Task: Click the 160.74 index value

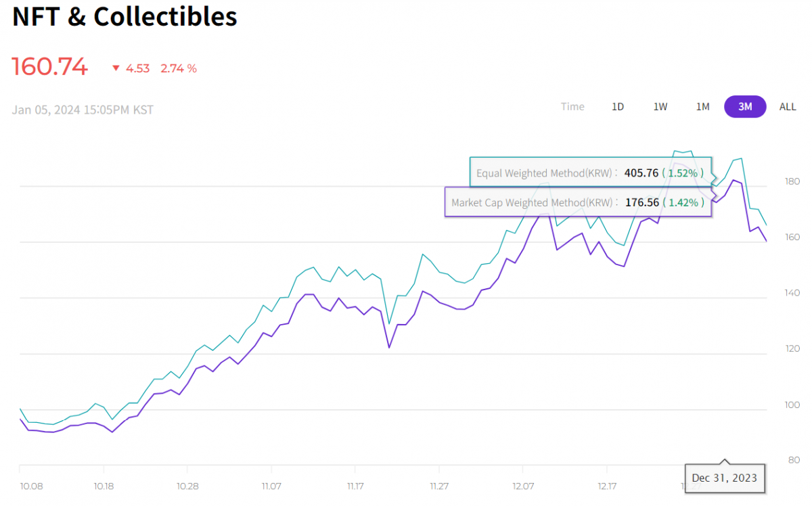Action: click(x=50, y=67)
